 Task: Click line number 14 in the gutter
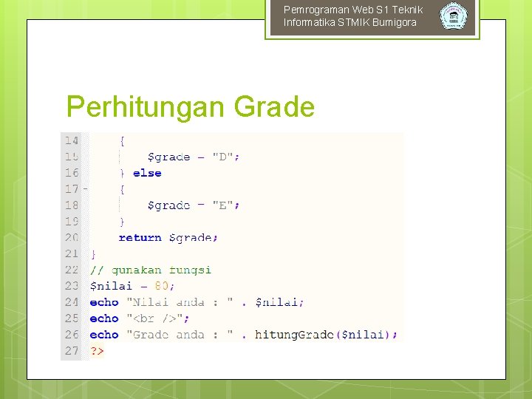(72, 140)
